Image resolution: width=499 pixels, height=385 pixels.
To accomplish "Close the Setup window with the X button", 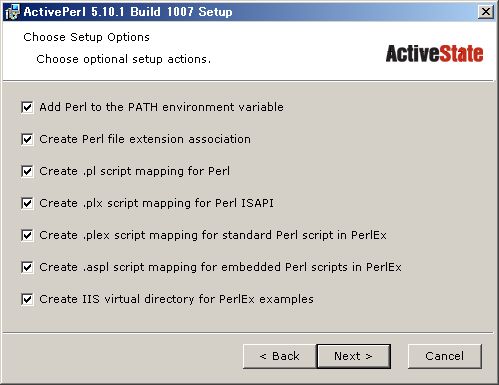I will tap(486, 12).
